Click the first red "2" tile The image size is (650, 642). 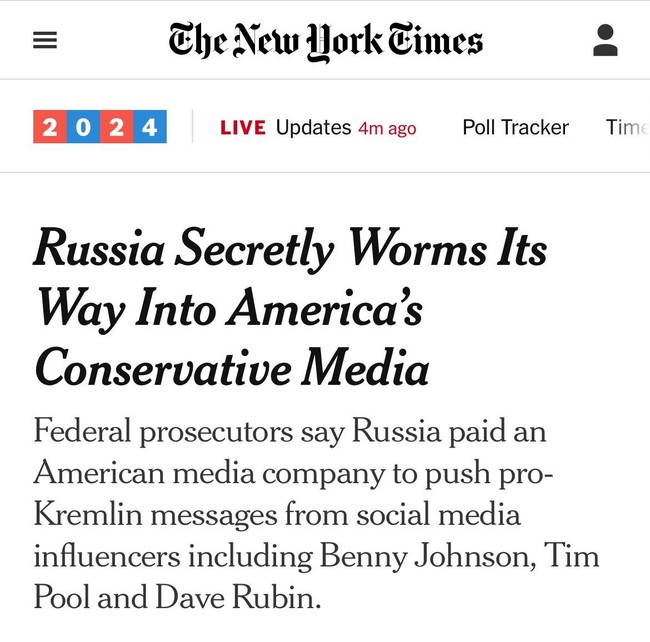coord(50,127)
